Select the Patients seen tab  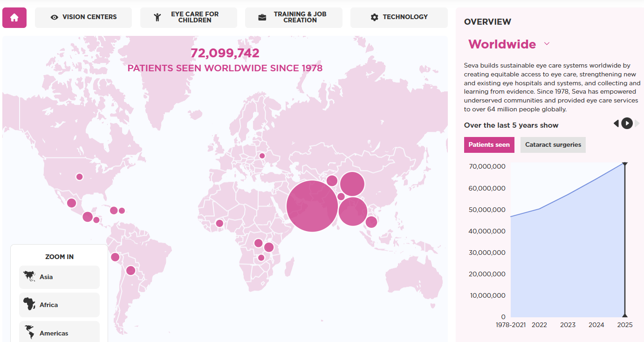pos(489,145)
